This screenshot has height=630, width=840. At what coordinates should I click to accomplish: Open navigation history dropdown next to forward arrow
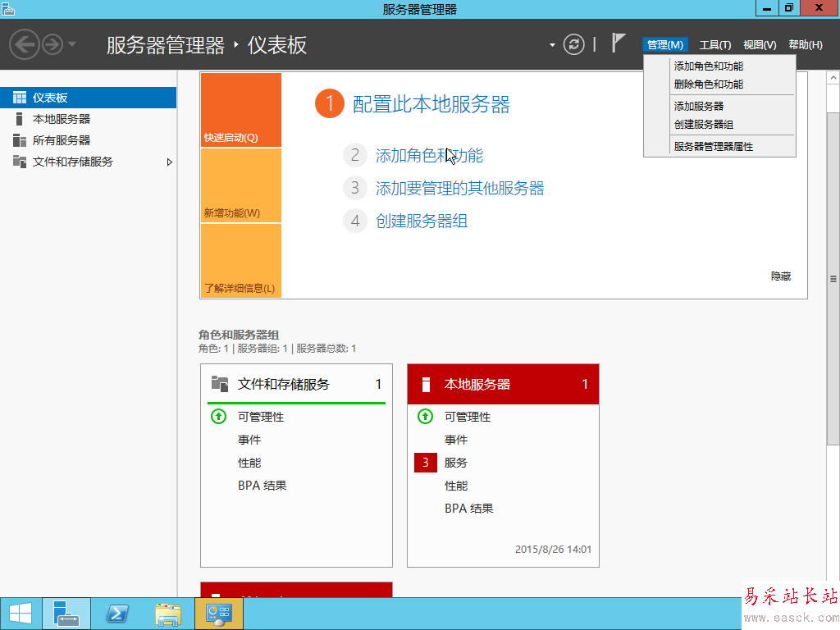point(72,44)
